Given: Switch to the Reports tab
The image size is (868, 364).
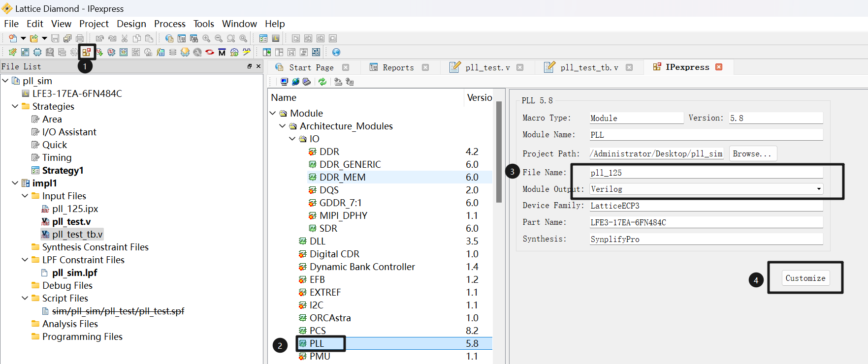Looking at the screenshot, I should pyautogui.click(x=398, y=67).
